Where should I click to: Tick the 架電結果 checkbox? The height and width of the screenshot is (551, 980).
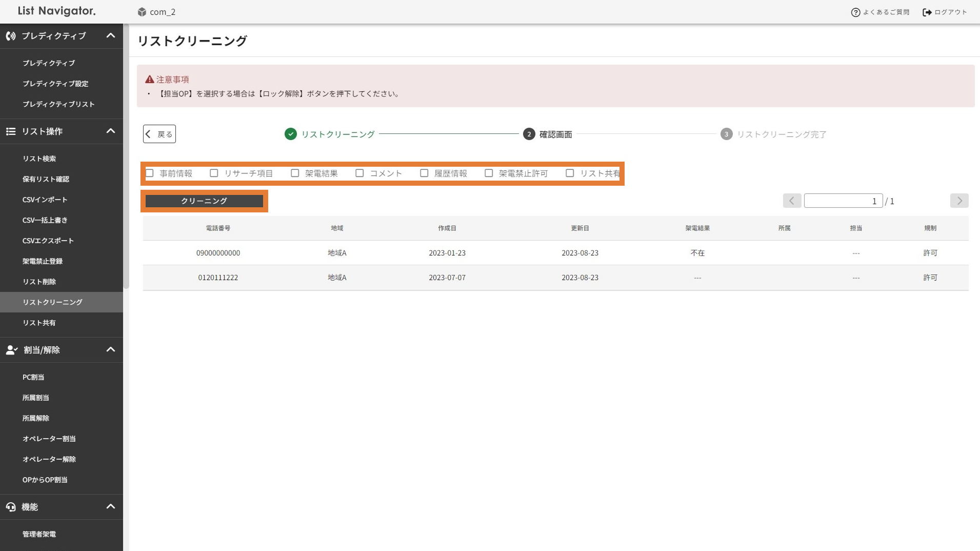[x=295, y=173]
